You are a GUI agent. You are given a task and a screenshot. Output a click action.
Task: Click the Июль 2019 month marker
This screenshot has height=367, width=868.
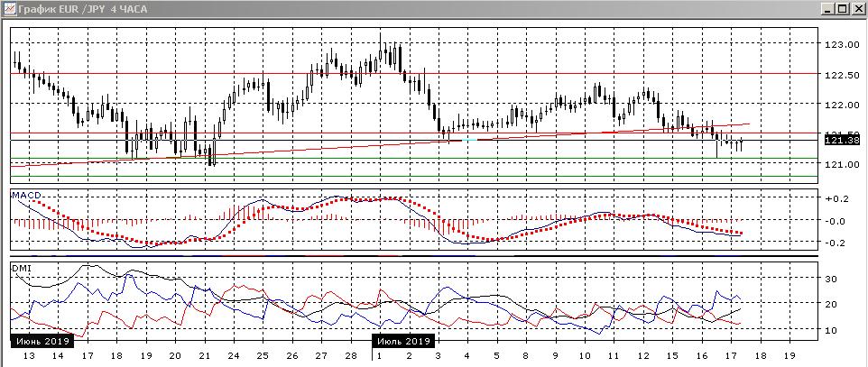402,342
